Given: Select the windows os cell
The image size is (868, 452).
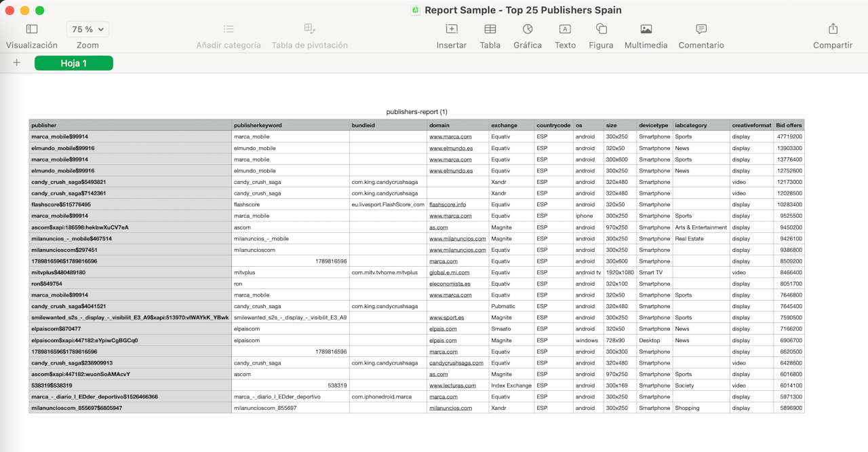Looking at the screenshot, I should click(588, 340).
